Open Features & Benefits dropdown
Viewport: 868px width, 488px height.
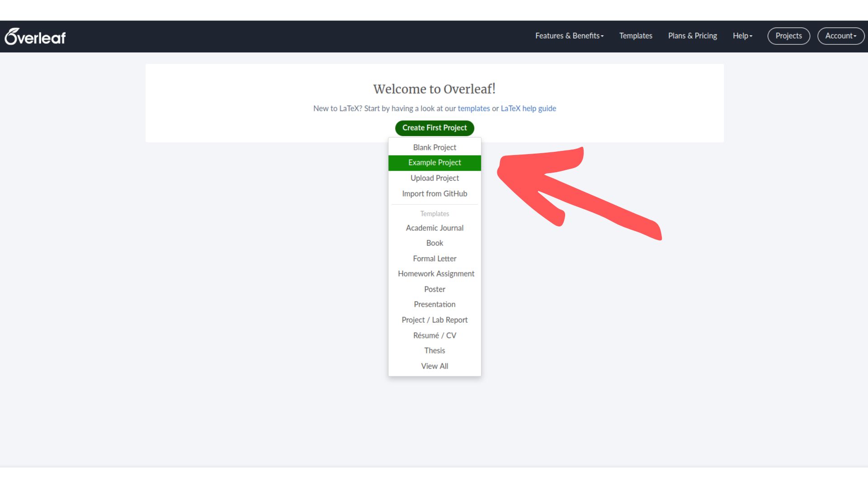click(569, 36)
